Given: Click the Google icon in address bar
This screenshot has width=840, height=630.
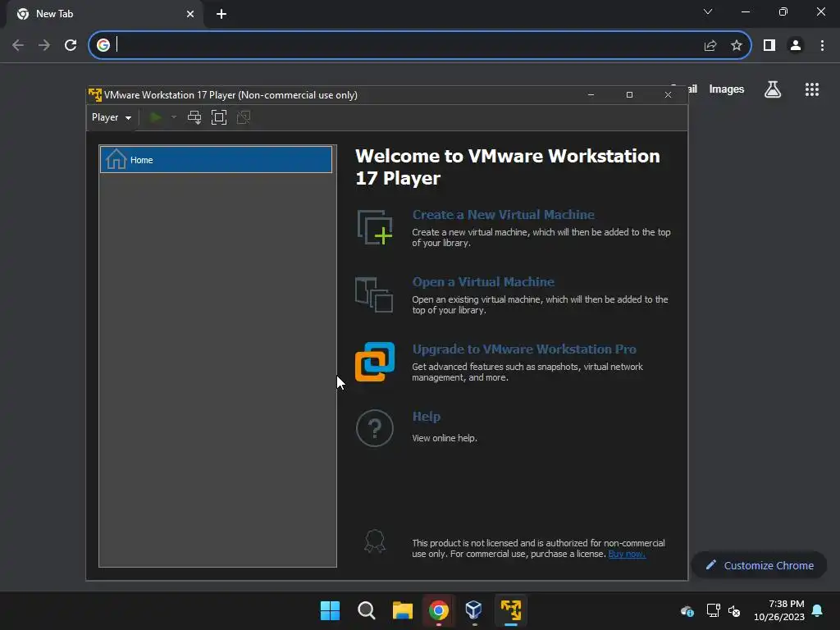Looking at the screenshot, I should coord(103,45).
